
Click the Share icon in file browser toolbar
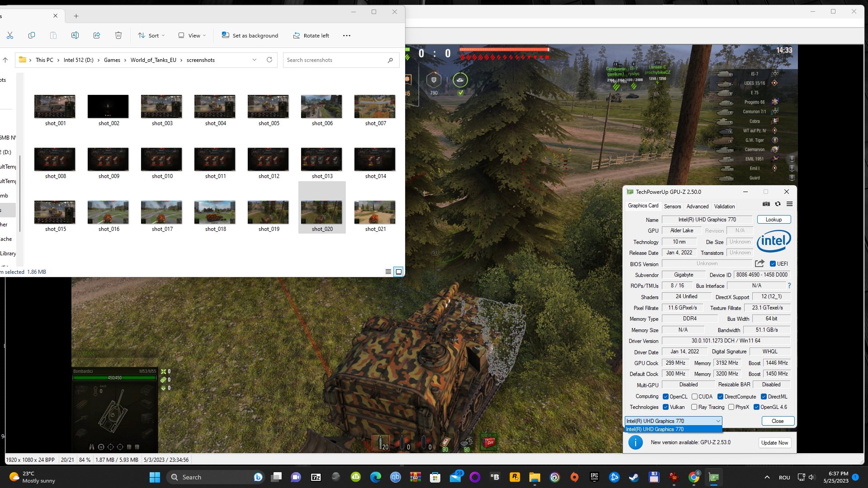pos(97,35)
